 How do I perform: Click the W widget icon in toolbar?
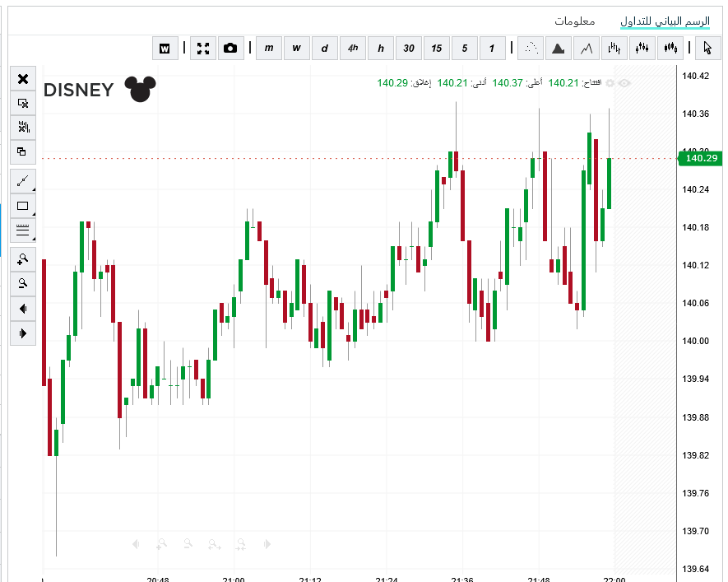click(x=165, y=49)
